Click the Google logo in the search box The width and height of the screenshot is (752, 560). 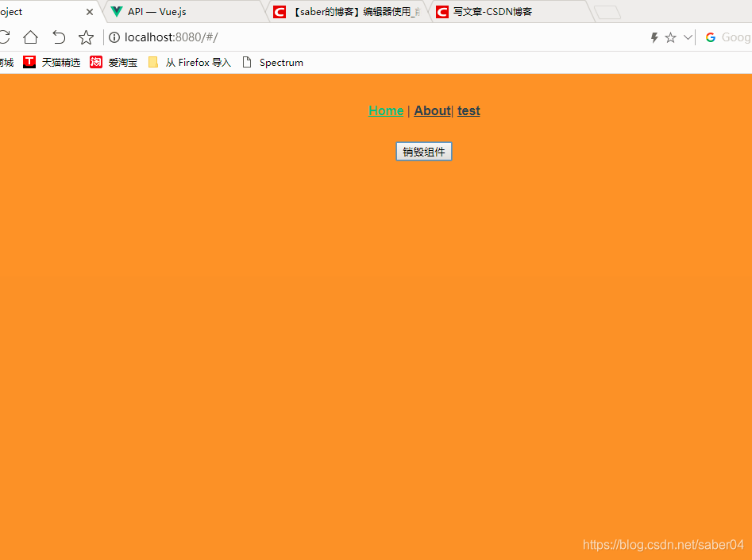pyautogui.click(x=711, y=37)
